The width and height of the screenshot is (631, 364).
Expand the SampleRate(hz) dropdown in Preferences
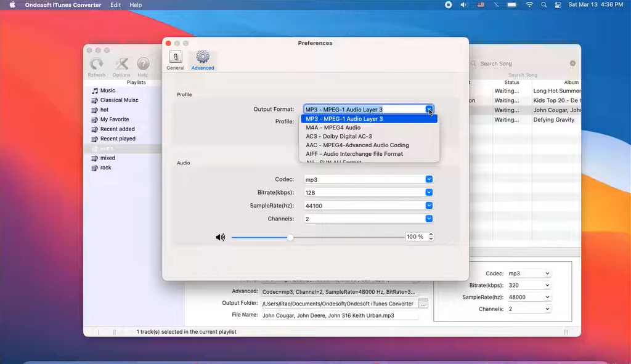(429, 206)
